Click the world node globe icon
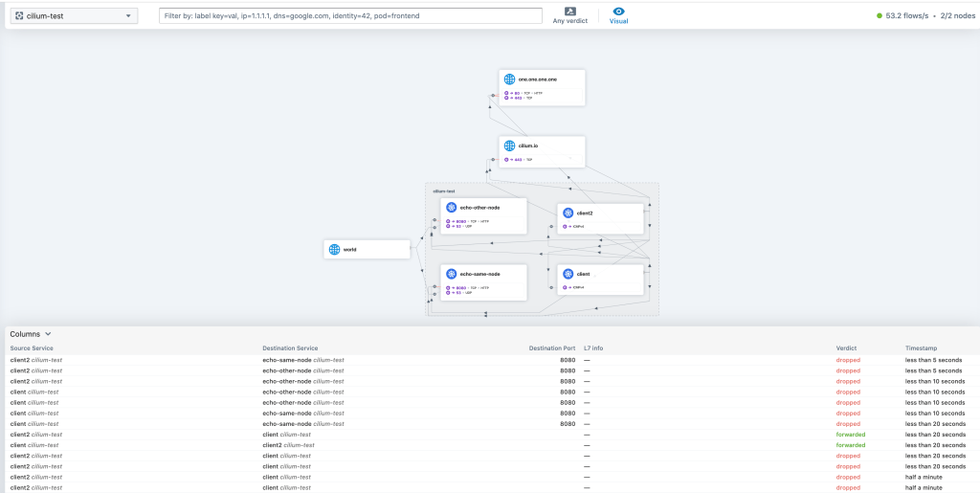This screenshot has height=493, width=980. [x=334, y=249]
